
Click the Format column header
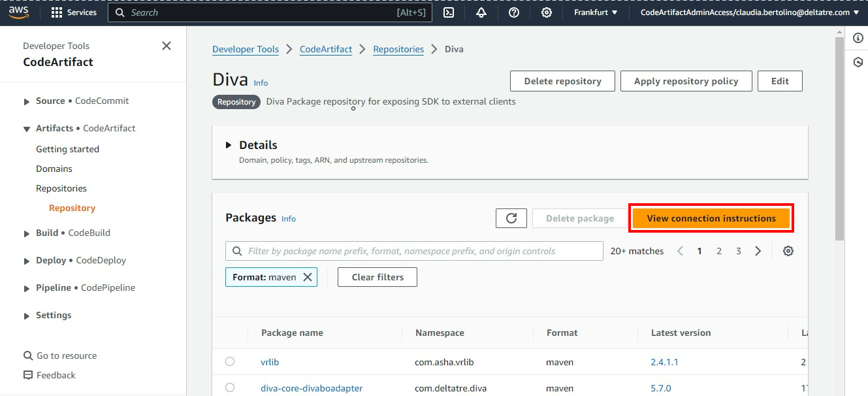tap(562, 333)
